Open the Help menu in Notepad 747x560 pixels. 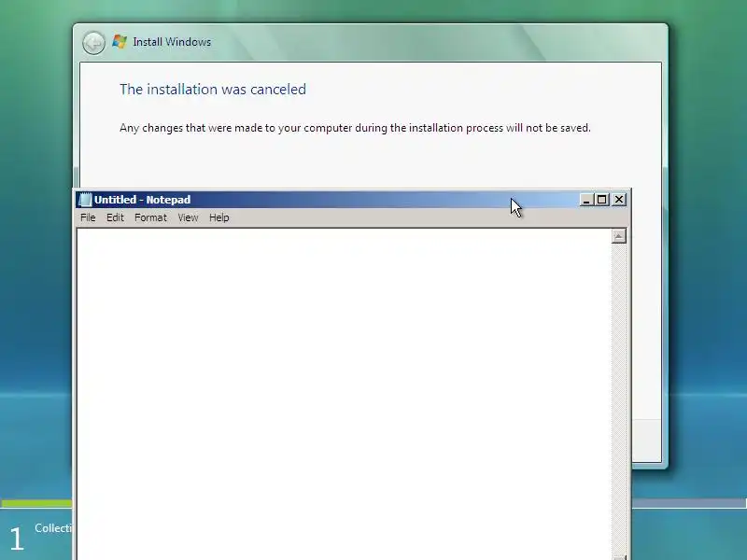[219, 217]
